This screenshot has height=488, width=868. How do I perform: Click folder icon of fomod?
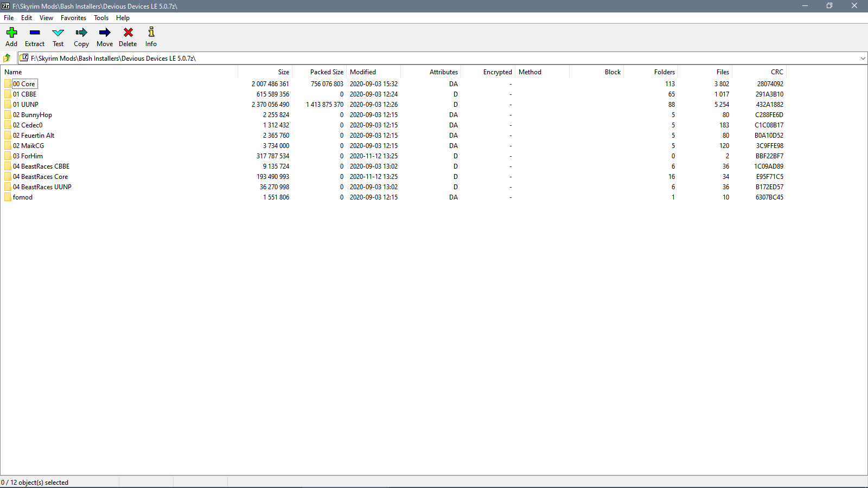(x=8, y=197)
